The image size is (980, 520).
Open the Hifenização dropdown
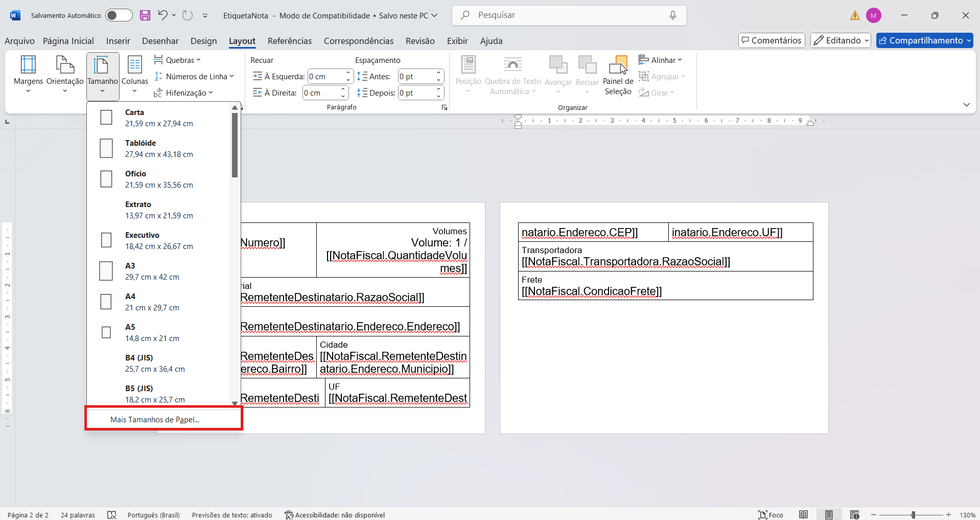tap(183, 93)
